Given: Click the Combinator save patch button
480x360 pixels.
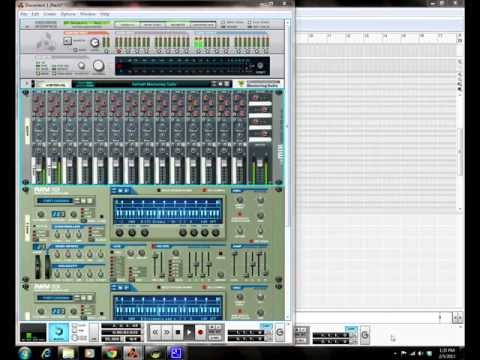Looking at the screenshot, I should (227, 84).
